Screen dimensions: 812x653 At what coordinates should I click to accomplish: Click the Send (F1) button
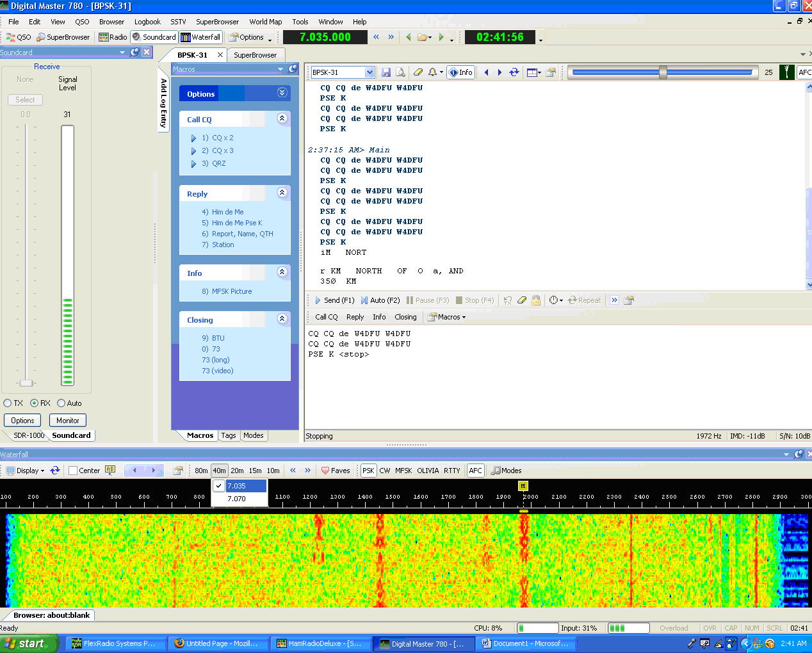334,300
